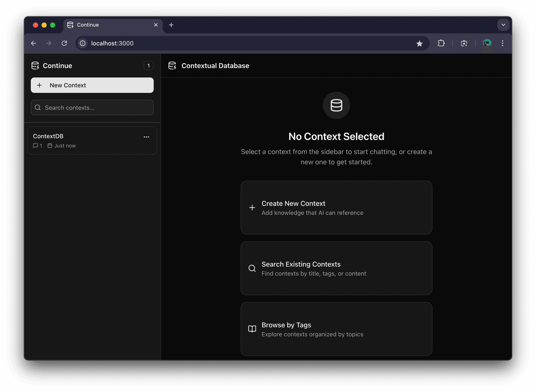Click the browser profile avatar icon

coord(487,43)
